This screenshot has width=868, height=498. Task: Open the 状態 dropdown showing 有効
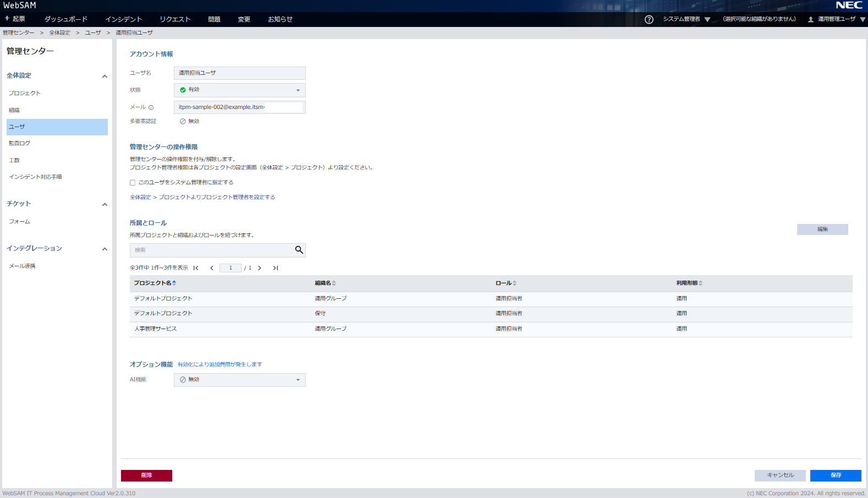tap(240, 90)
